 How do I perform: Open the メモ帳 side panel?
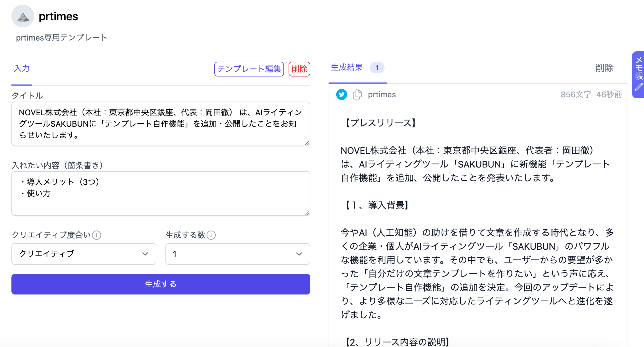639,68
